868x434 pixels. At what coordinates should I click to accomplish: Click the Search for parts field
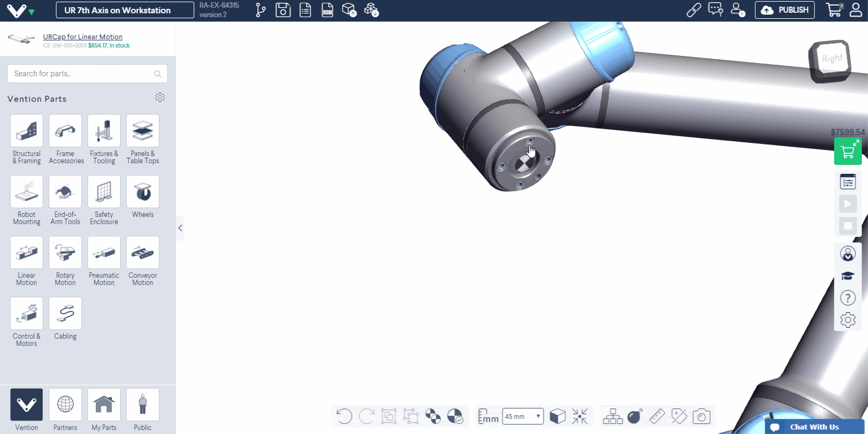pyautogui.click(x=87, y=74)
